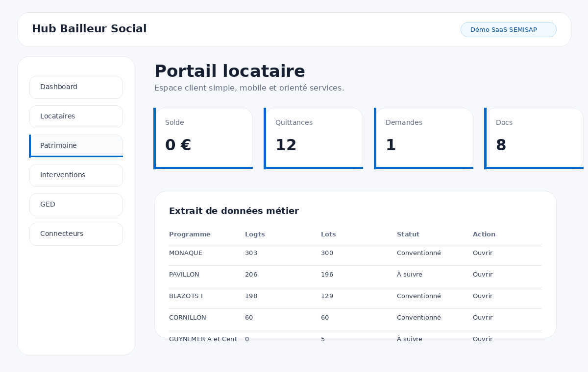The height and width of the screenshot is (372, 588).
Task: Open the Docs card showing 8
Action: (534, 139)
